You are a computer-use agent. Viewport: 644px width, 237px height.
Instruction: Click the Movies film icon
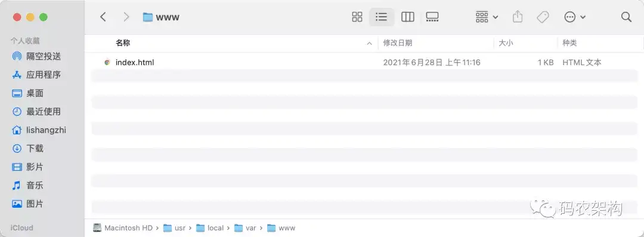pos(17,167)
